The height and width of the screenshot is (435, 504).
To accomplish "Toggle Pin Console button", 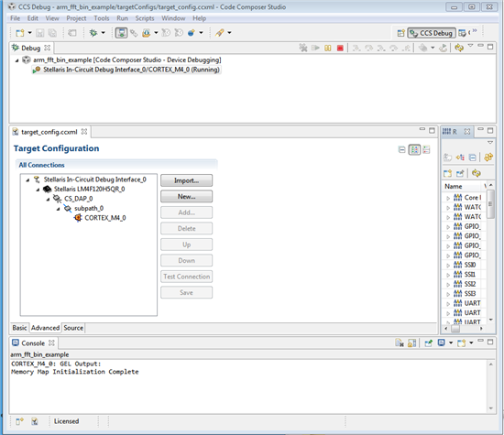I will point(428,343).
